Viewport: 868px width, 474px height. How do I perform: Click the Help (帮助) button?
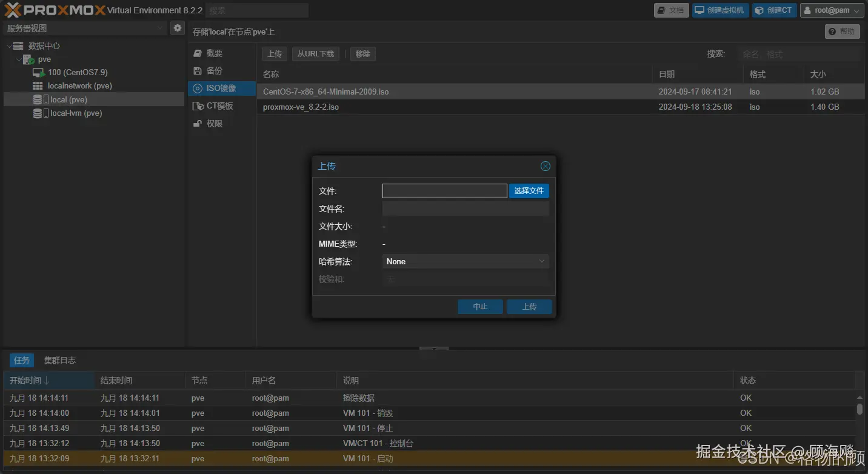(x=843, y=32)
